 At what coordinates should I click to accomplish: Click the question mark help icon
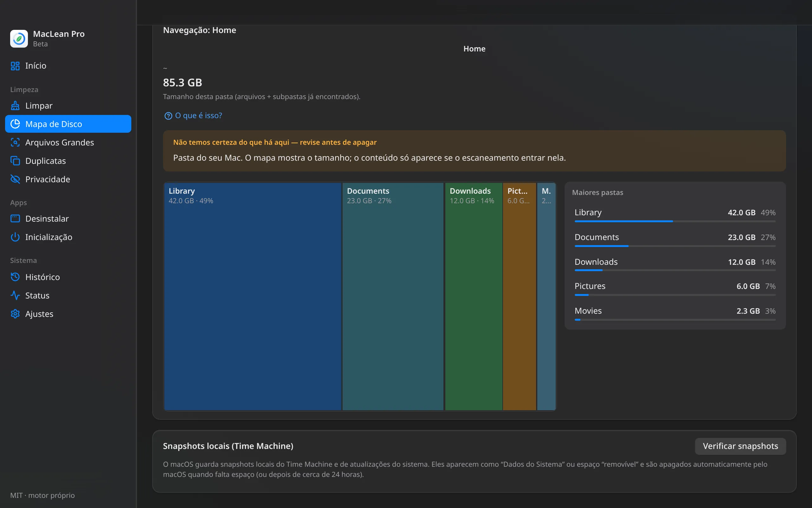point(168,116)
